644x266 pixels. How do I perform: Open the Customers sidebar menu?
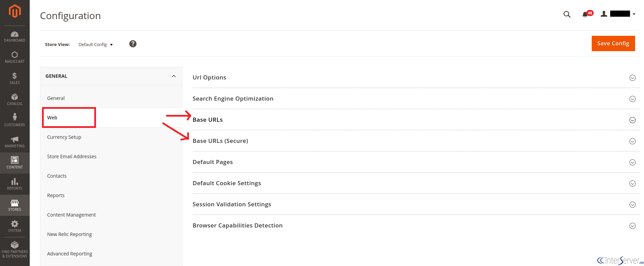click(15, 121)
